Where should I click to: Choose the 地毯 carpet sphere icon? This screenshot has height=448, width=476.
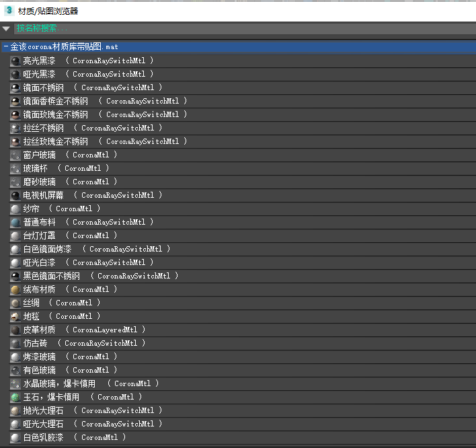(15, 317)
